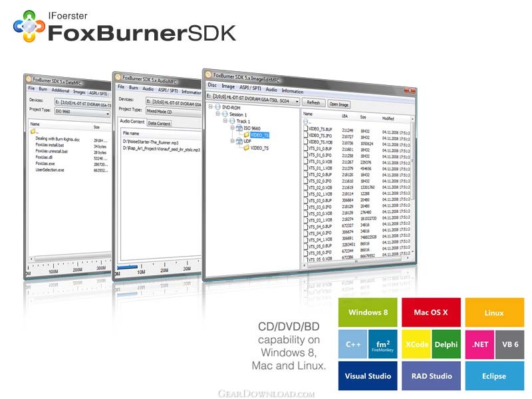Screen dimensions: 532x399
Task: Open the Images menu in DataMFC
Action: point(79,92)
